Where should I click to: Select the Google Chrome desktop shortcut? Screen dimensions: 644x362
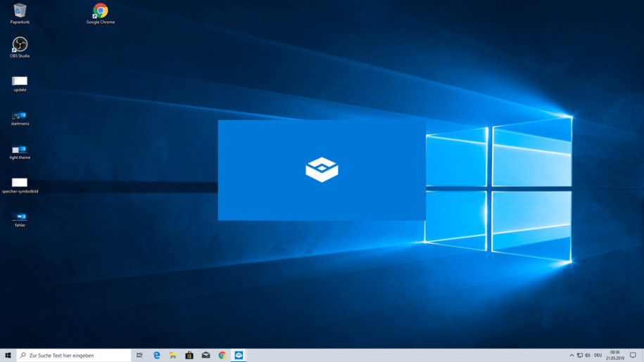(x=101, y=13)
